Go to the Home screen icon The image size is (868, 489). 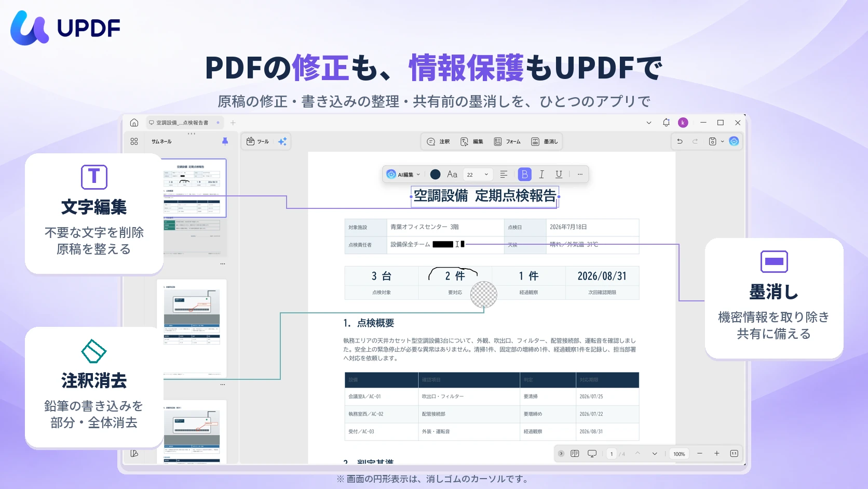coord(134,123)
